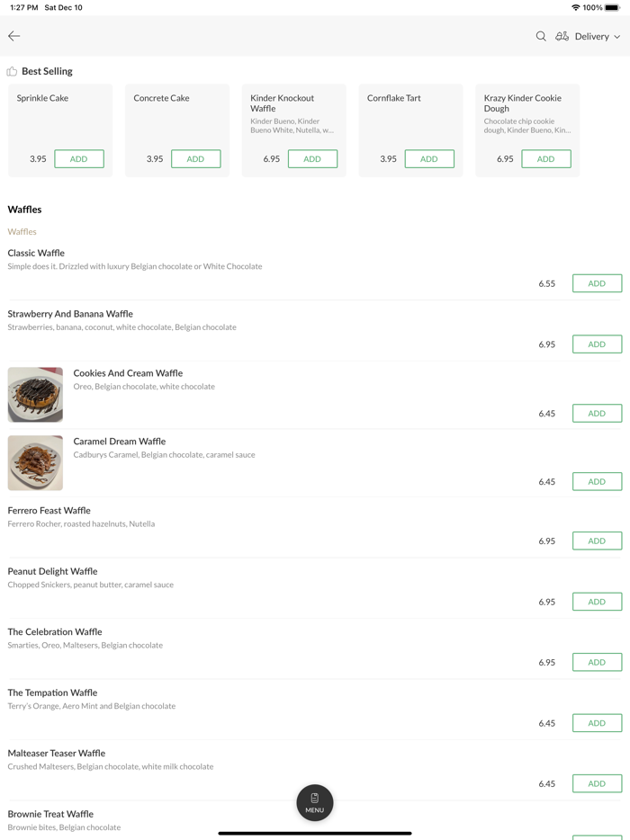Open the floating MENU button
Image resolution: width=630 pixels, height=840 pixels.
[315, 802]
